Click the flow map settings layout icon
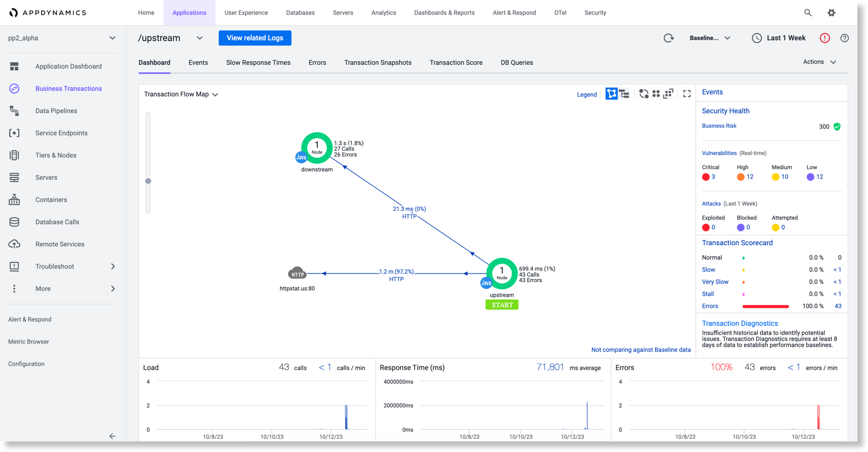The image size is (868, 452). 668,94
